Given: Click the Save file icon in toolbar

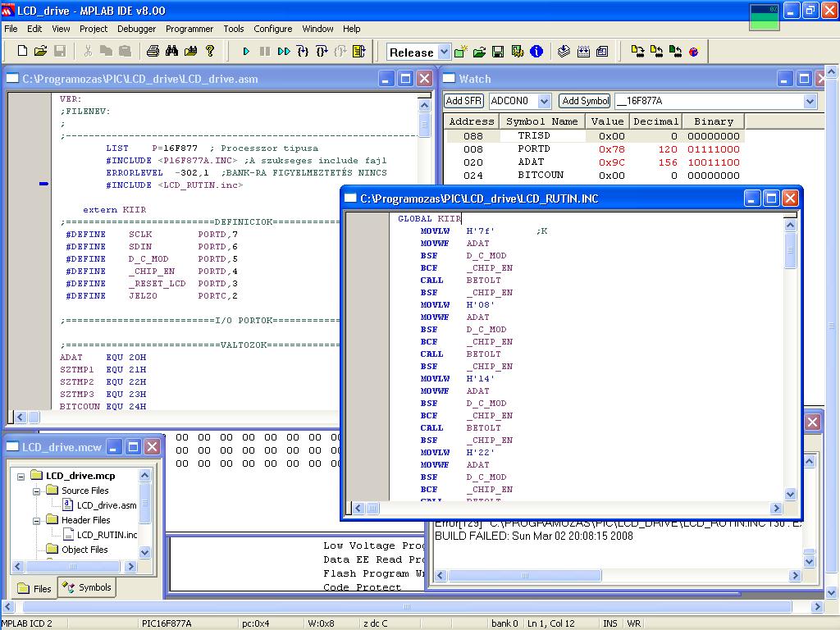Looking at the screenshot, I should [60, 51].
